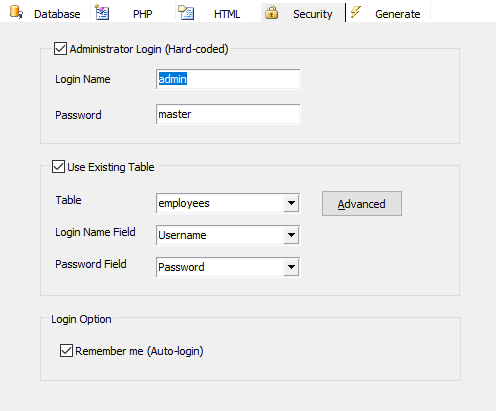Click the Security padlock icon

pos(271,12)
